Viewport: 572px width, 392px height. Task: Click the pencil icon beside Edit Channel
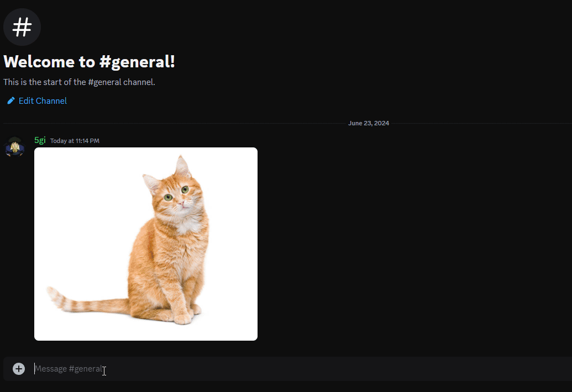tap(11, 100)
